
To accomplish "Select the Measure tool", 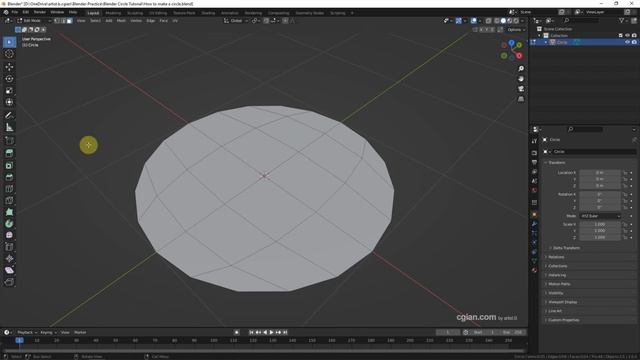I will point(9,127).
